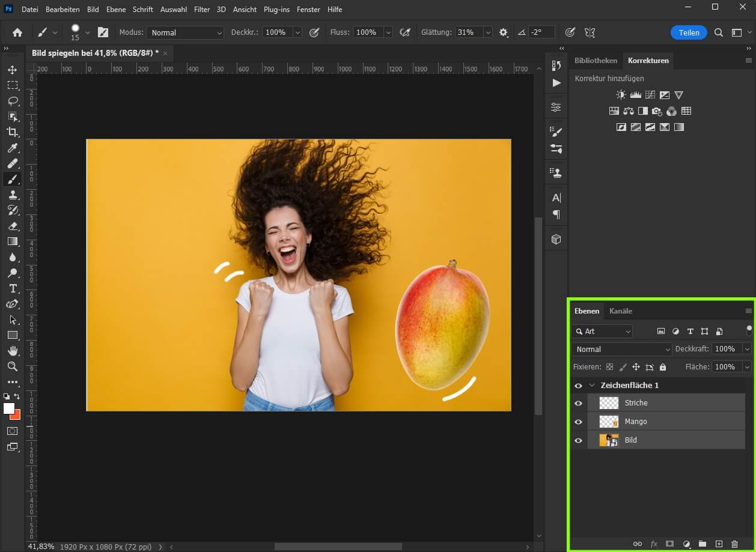Screen dimensions: 756x552
Task: Open the Filter menu
Action: 201,9
